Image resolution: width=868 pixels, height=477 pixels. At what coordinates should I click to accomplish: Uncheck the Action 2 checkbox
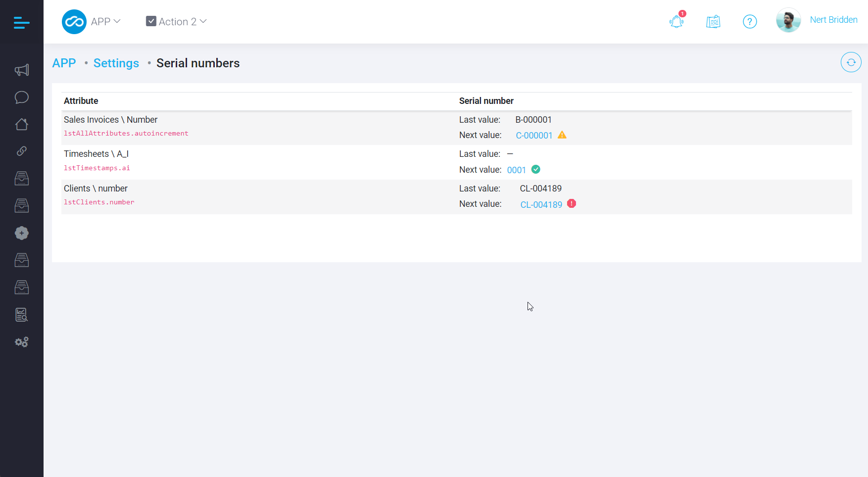[x=150, y=21]
